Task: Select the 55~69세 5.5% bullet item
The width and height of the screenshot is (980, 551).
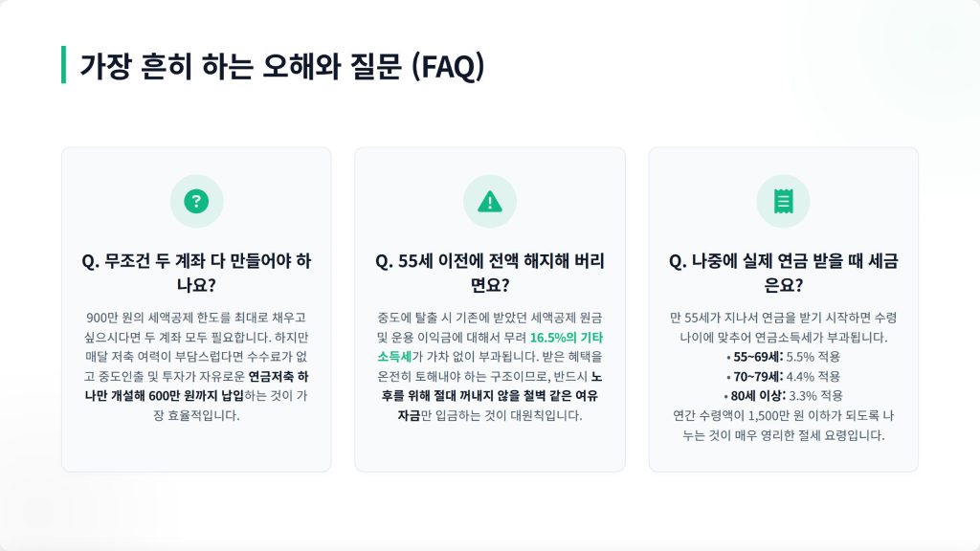Action: pyautogui.click(x=783, y=357)
